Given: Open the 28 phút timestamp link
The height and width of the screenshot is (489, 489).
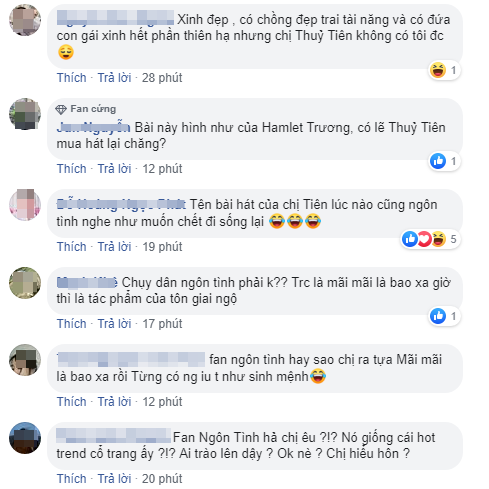Looking at the screenshot, I should (162, 78).
